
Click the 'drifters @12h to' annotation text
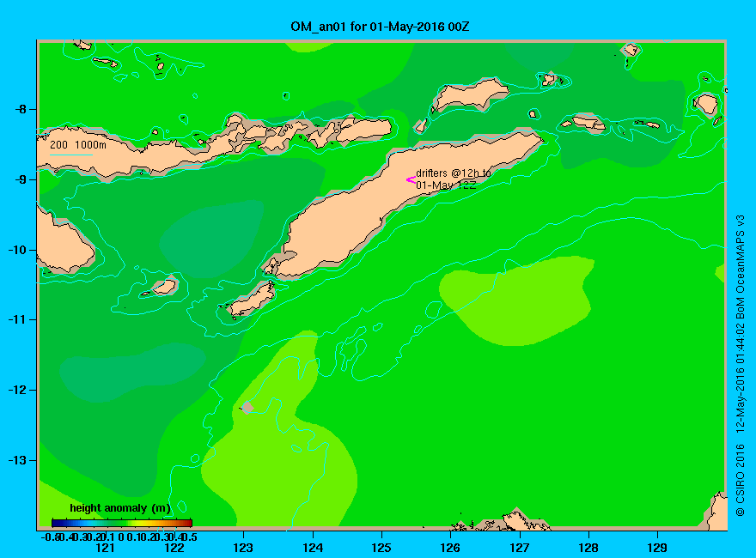coord(454,173)
